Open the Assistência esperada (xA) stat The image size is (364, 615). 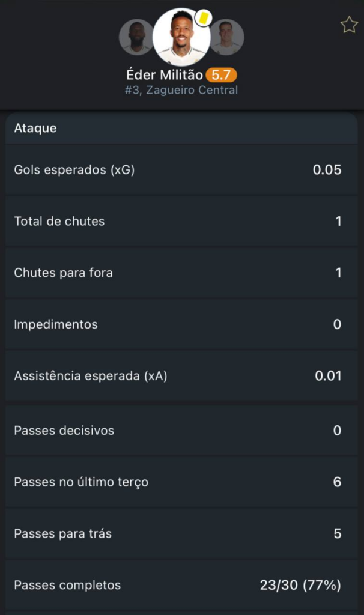tap(181, 376)
